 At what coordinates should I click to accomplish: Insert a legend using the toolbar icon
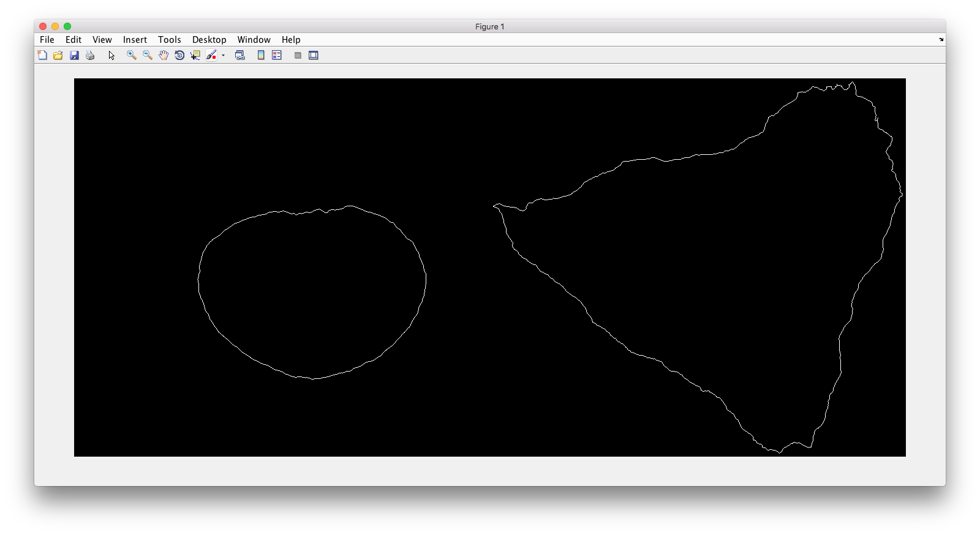(277, 55)
